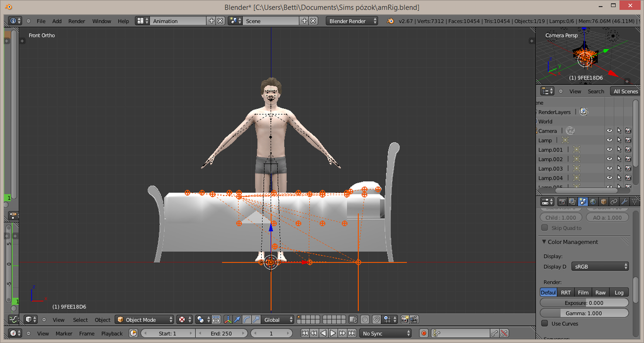Open the Object Mode dropdown

pyautogui.click(x=144, y=320)
